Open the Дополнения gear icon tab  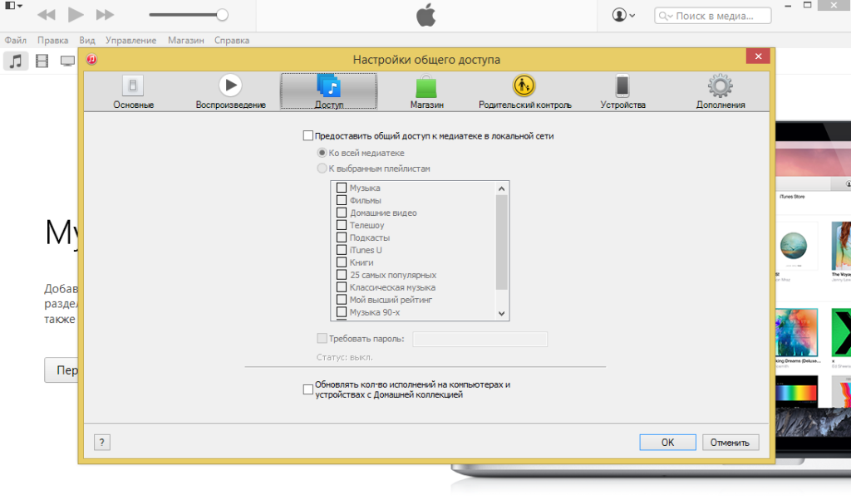[720, 86]
